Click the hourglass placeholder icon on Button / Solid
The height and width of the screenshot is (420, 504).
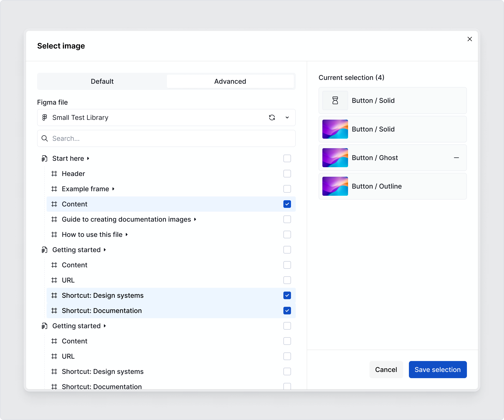coord(335,100)
